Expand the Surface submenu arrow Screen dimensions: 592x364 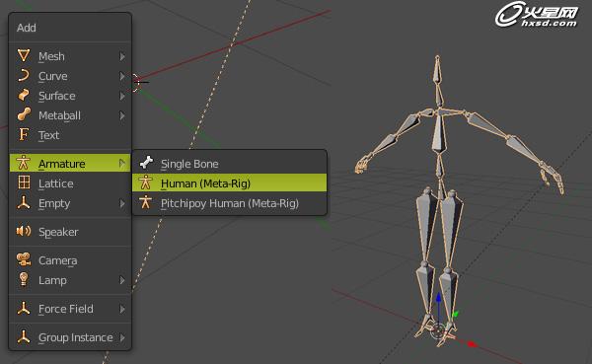pyautogui.click(x=122, y=96)
